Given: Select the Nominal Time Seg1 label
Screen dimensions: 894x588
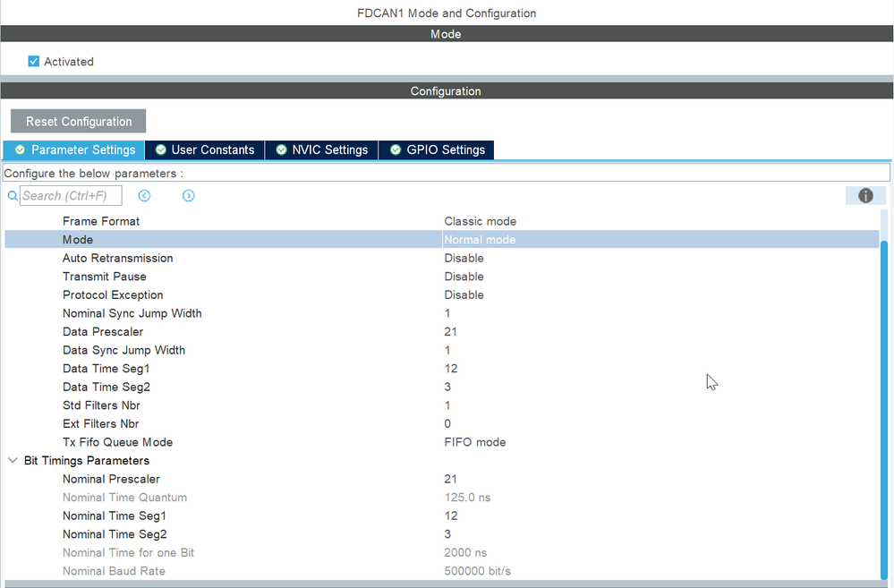Looking at the screenshot, I should point(114,516).
